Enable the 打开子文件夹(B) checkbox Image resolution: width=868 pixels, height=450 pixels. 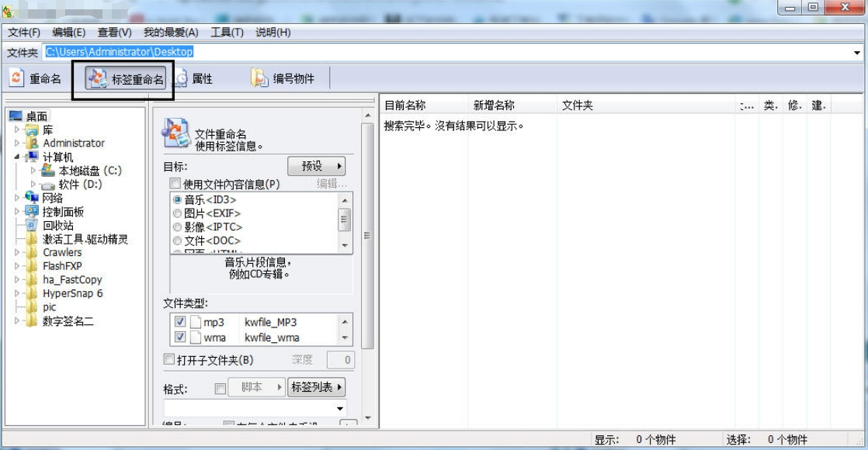[169, 359]
